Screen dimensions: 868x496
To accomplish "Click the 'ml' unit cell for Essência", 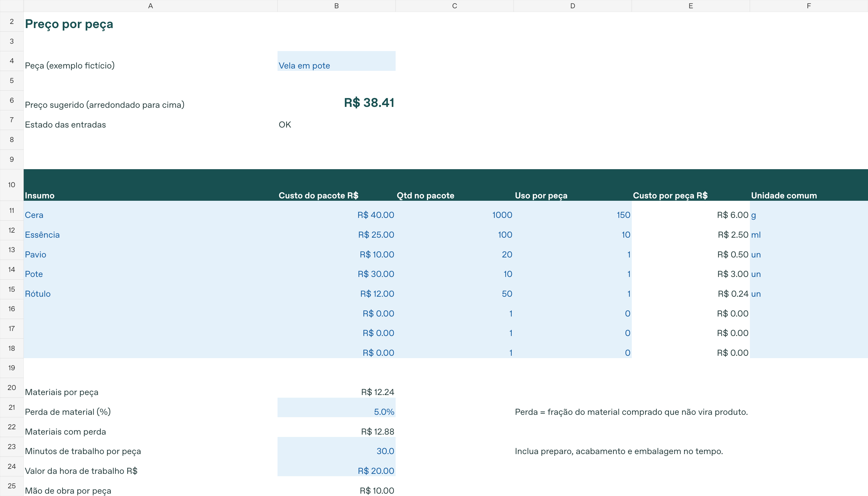I will [809, 230].
